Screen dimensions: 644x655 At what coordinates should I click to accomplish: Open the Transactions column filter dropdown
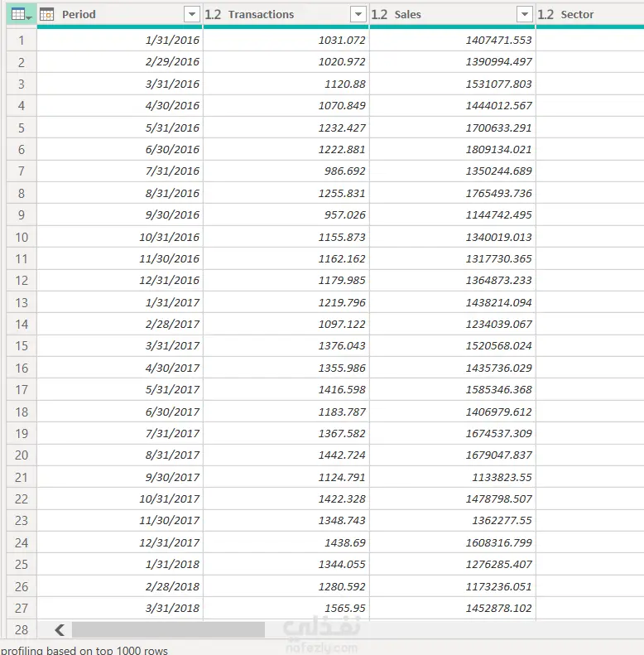tap(358, 15)
